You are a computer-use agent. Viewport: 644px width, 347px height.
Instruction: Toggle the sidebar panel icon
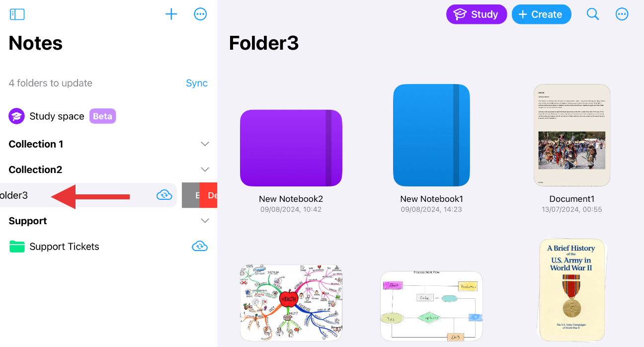(x=17, y=14)
